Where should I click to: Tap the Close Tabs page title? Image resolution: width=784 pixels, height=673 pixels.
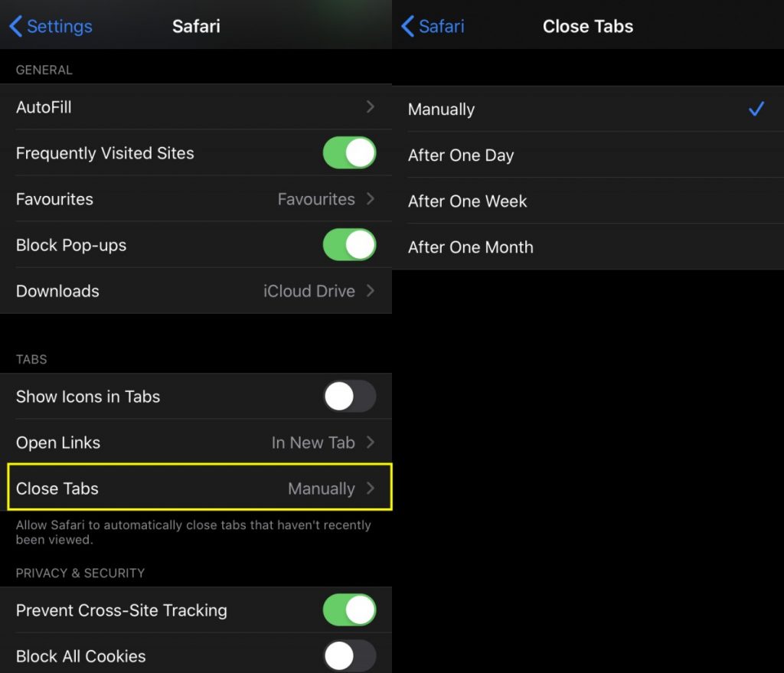[x=588, y=26]
